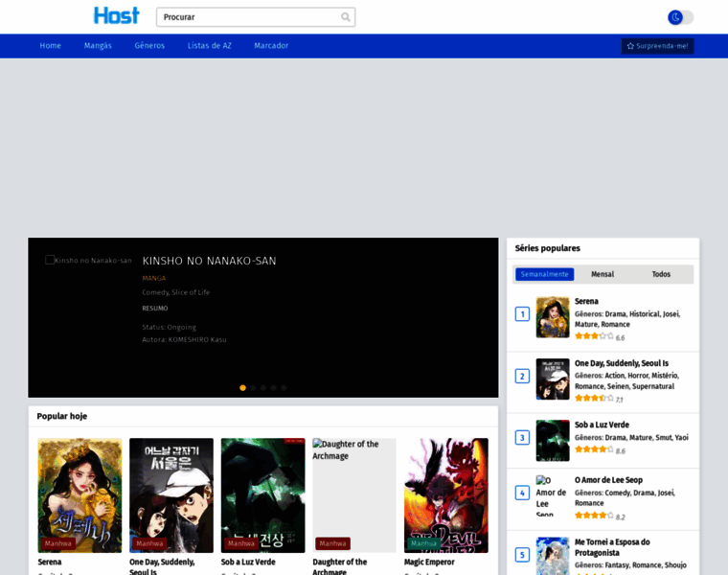
Task: Open Sob a Luz Verde cover in Popular hoje
Action: pyautogui.click(x=262, y=495)
